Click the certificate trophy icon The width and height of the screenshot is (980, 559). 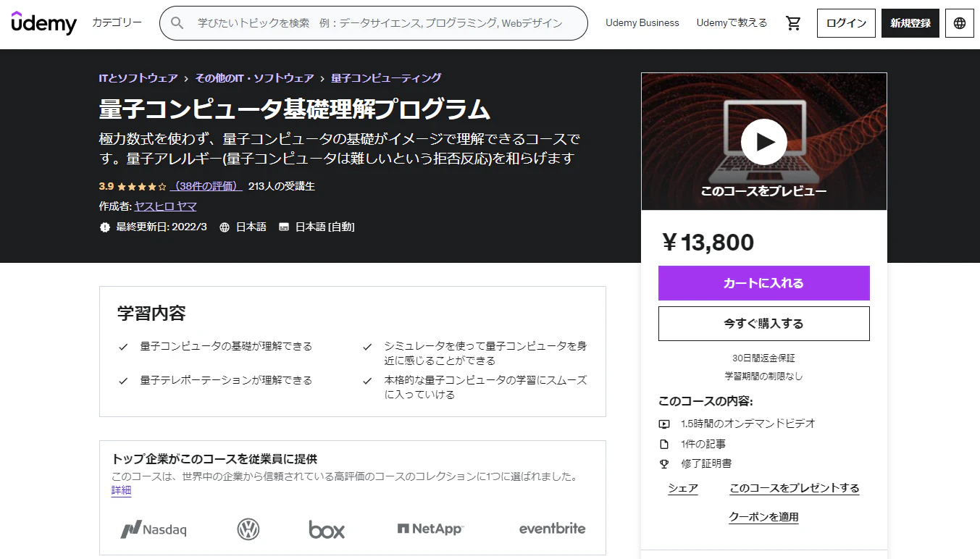coord(664,463)
